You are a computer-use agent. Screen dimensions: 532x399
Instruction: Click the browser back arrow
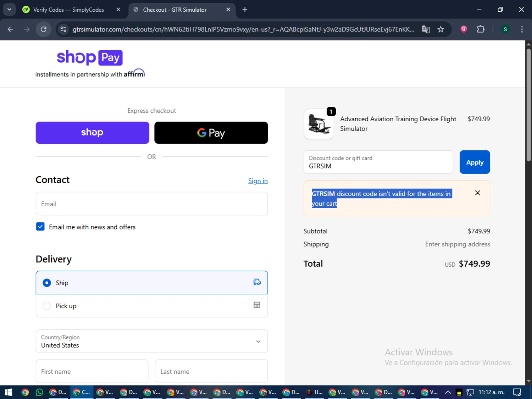(x=10, y=29)
